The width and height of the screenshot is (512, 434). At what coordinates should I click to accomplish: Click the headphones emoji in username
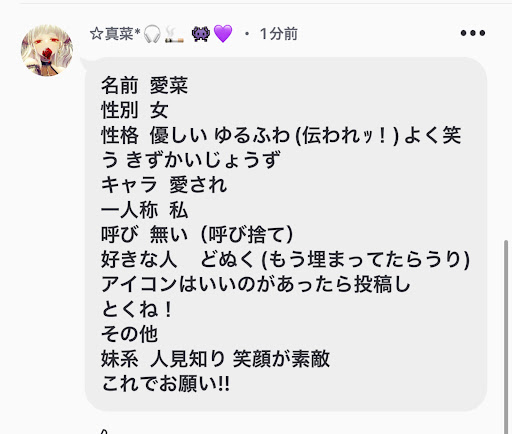[x=152, y=34]
